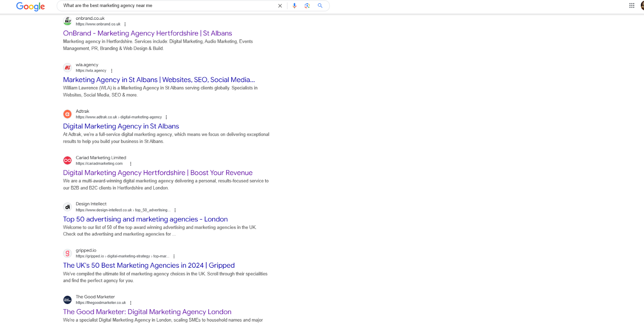Open Top 50 advertising and marketing agencies
The image size is (644, 324).
point(145,219)
